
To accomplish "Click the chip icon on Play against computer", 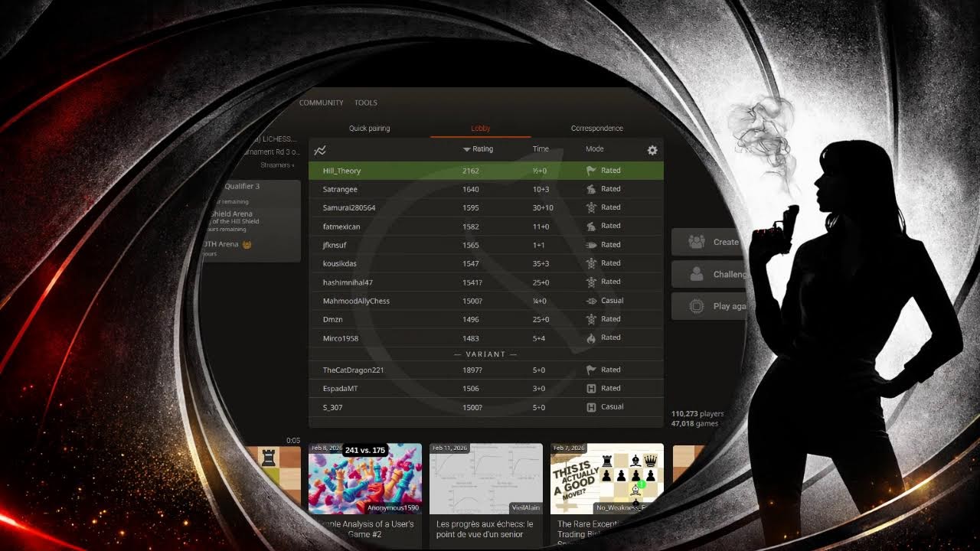I will (x=697, y=306).
